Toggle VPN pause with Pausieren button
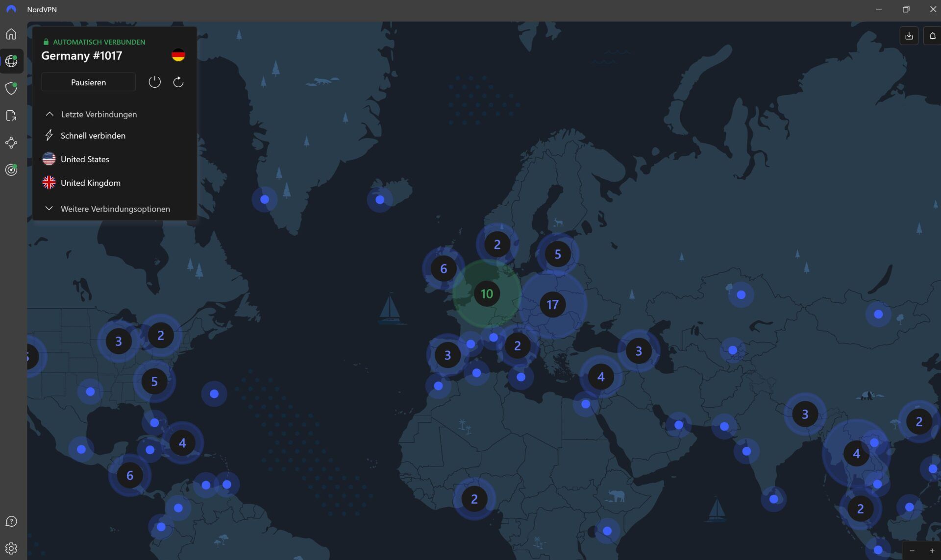Screen dimensions: 941x560 coord(89,82)
